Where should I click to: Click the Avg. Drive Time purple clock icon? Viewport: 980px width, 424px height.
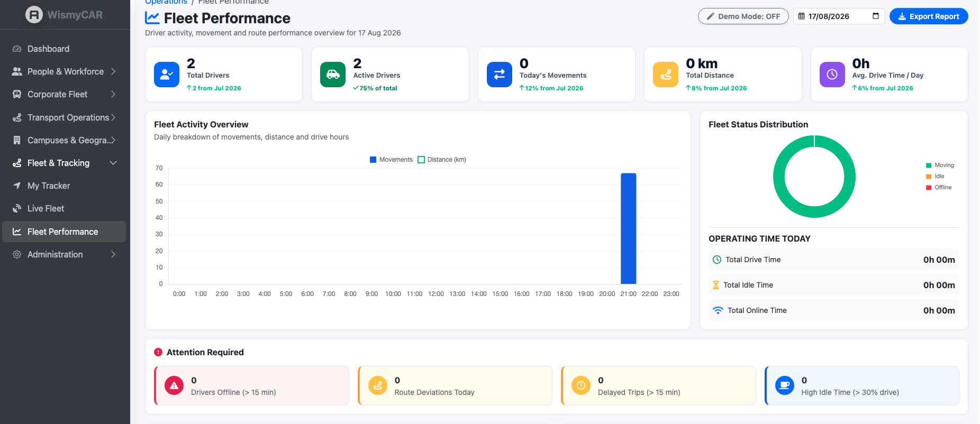832,75
